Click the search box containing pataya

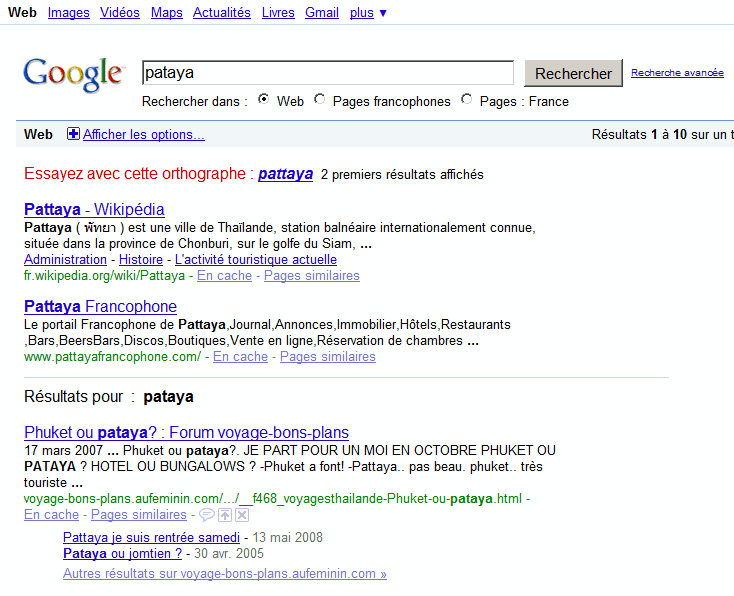[328, 73]
